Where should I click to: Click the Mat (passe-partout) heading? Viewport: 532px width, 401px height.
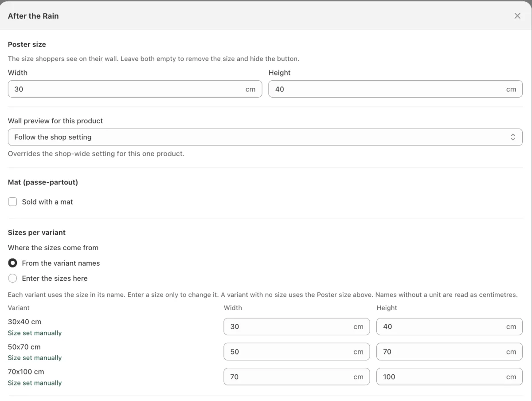click(x=43, y=182)
